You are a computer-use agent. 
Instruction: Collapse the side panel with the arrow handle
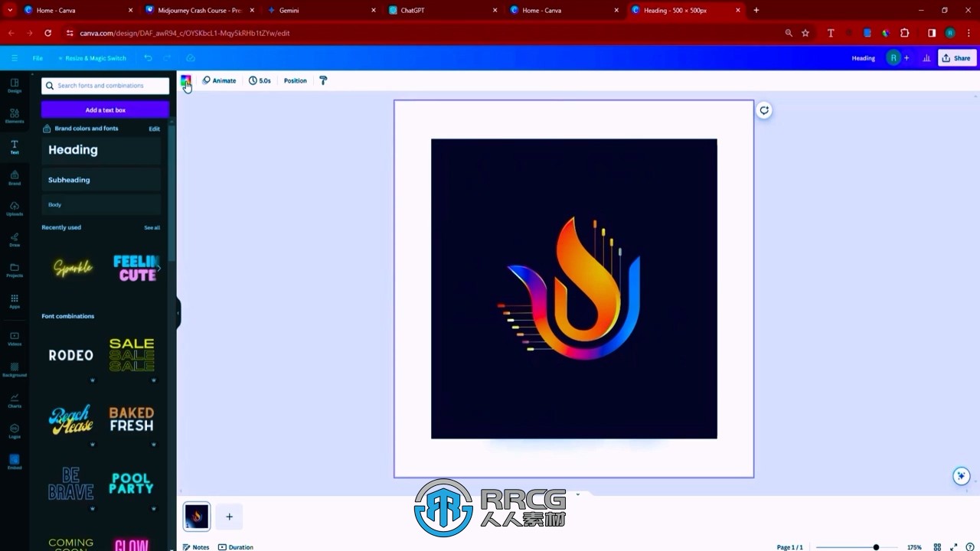point(178,313)
